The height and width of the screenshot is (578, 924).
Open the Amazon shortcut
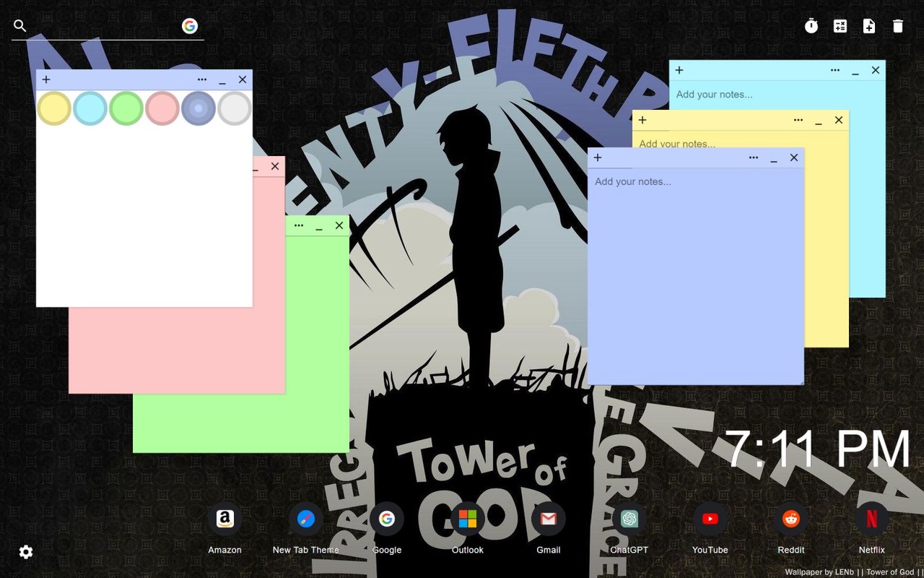pyautogui.click(x=225, y=519)
